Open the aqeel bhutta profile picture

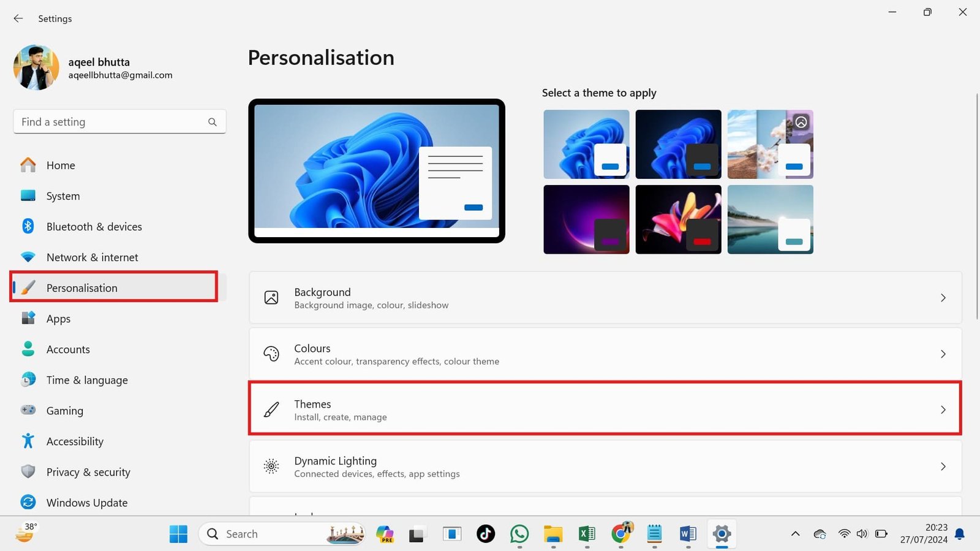[x=36, y=67]
